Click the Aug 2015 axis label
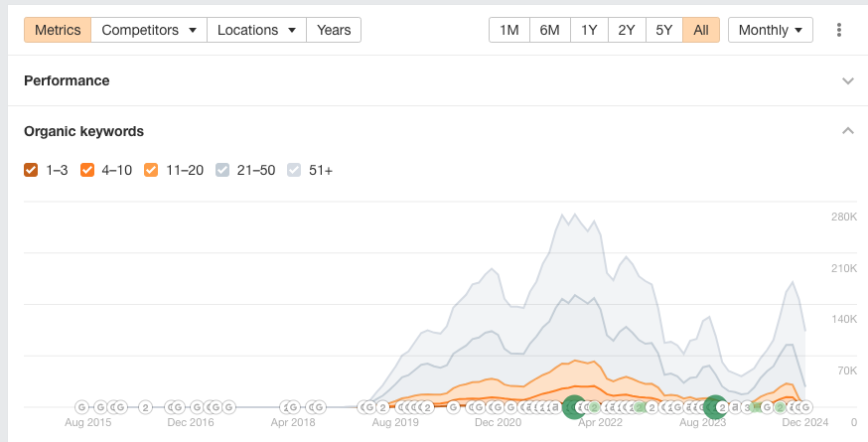The width and height of the screenshot is (868, 442). (x=88, y=422)
